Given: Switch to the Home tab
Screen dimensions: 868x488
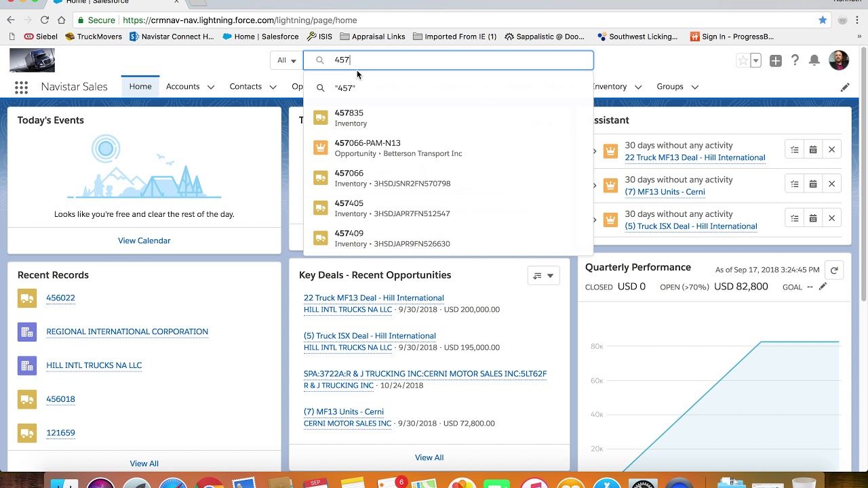Looking at the screenshot, I should point(140,87).
